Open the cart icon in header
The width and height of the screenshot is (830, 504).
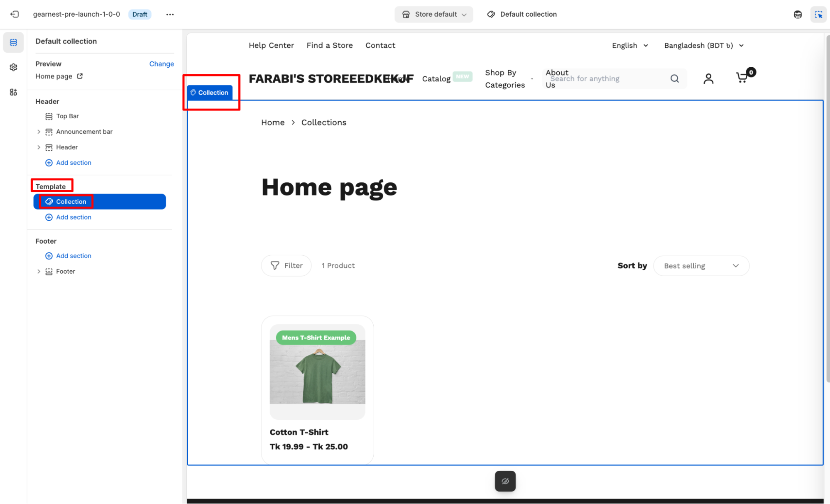coord(742,78)
